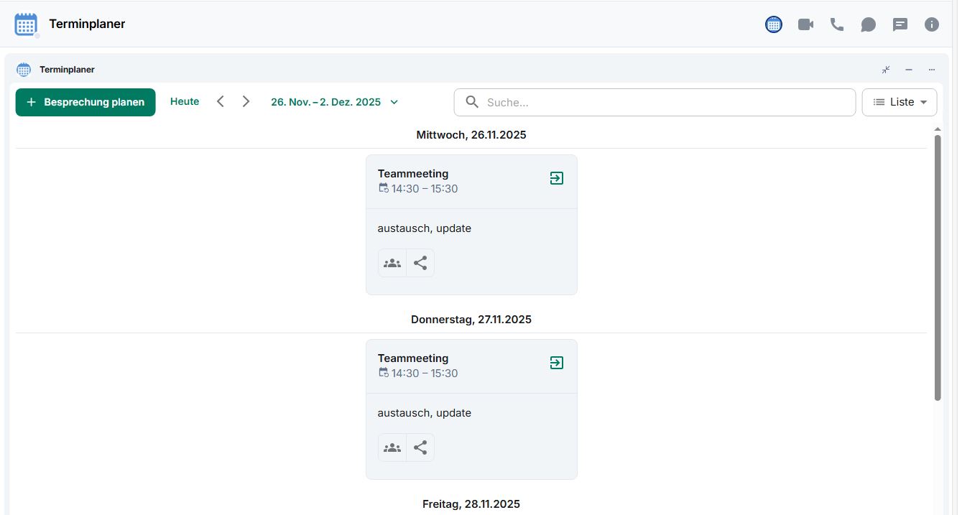980x515 pixels.
Task: Jump to today with Heute
Action: 185,102
